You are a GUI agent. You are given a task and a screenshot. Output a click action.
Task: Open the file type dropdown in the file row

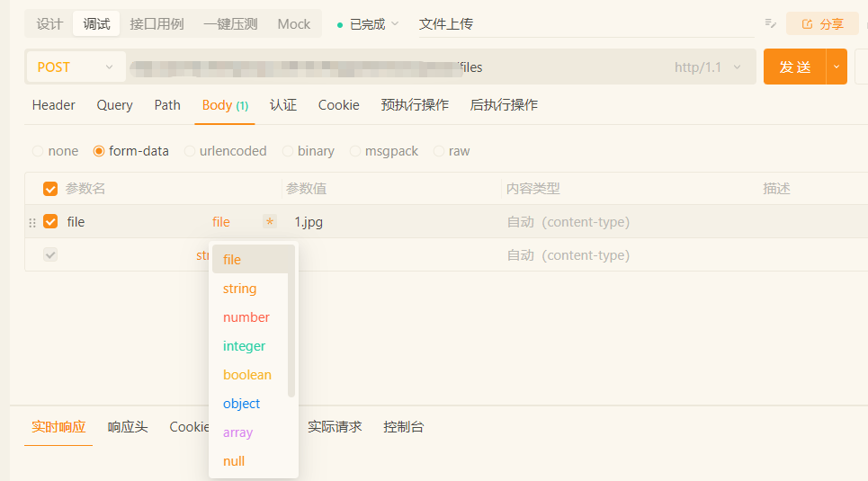[x=221, y=222]
